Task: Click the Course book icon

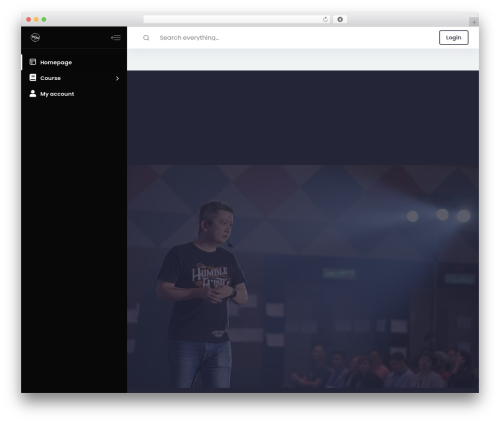Action: click(33, 78)
